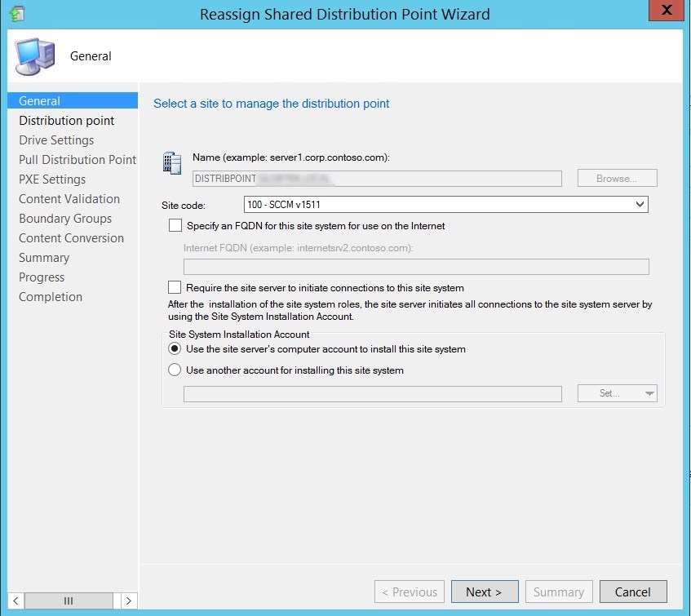Viewport: 691px width, 616px height.
Task: Select Use the site server's computer account option
Action: coord(174,351)
